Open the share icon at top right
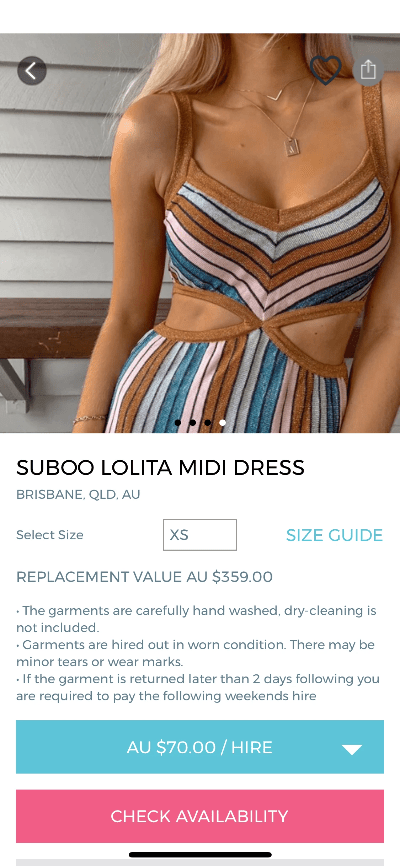This screenshot has width=400, height=866. point(368,70)
